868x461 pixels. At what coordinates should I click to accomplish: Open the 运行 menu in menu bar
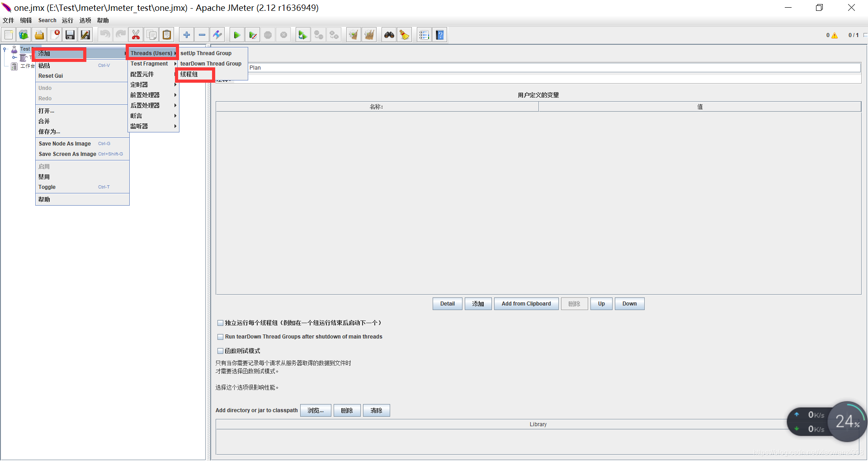tap(68, 20)
